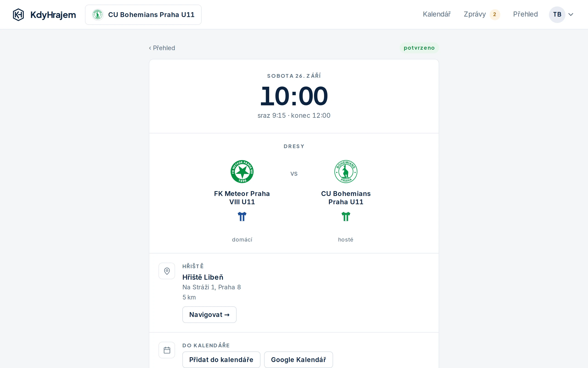Click the green away jersey icon

coord(346,216)
